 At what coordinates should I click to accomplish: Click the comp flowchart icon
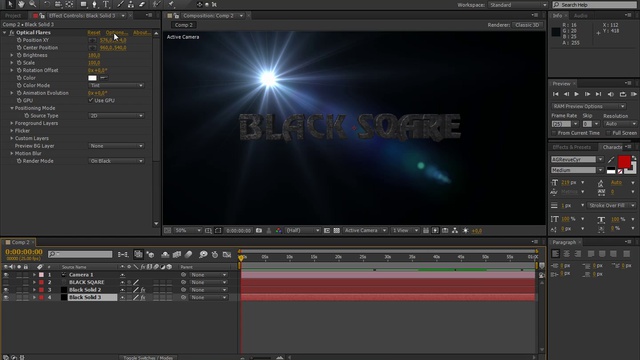coord(455,231)
